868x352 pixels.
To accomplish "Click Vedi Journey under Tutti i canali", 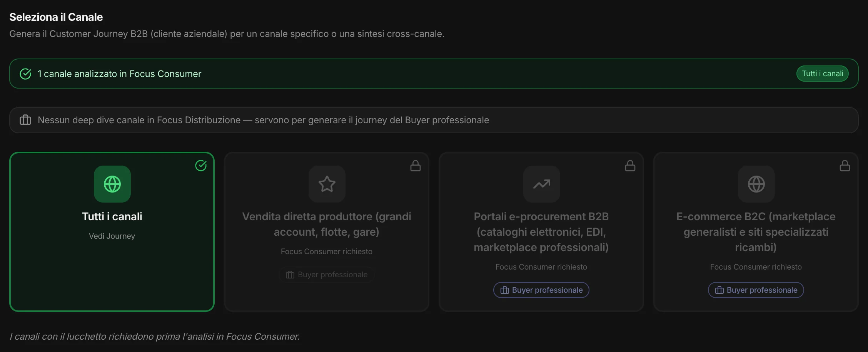I will pyautogui.click(x=112, y=236).
